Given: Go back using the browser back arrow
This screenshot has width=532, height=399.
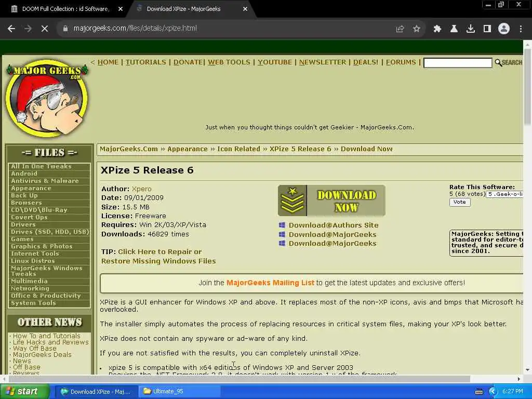Looking at the screenshot, I should (x=11, y=29).
